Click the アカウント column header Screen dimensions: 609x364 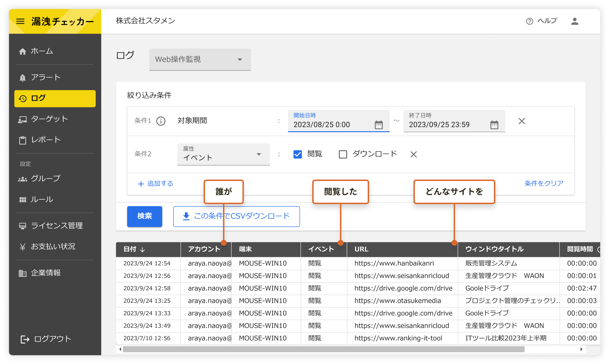[206, 249]
